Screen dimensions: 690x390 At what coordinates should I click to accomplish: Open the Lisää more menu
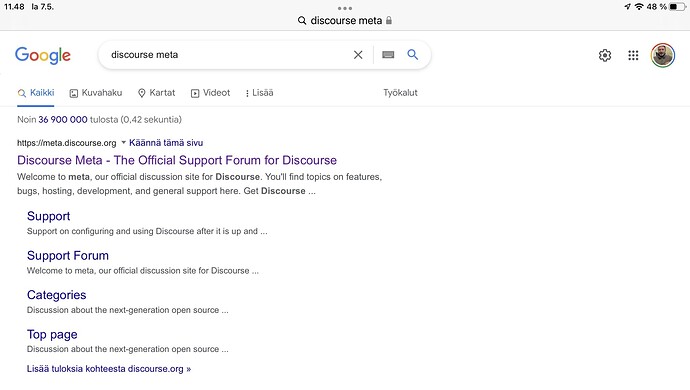tap(259, 93)
